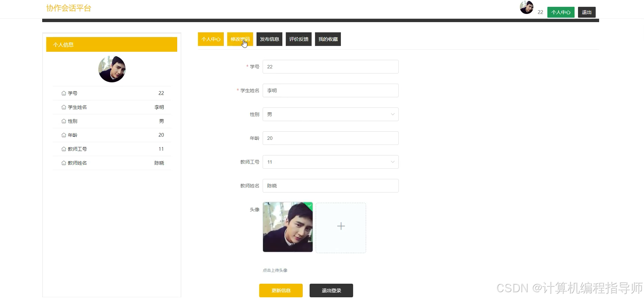Click sidebar 性别 value 男
The width and height of the screenshot is (644, 299).
pyautogui.click(x=162, y=121)
